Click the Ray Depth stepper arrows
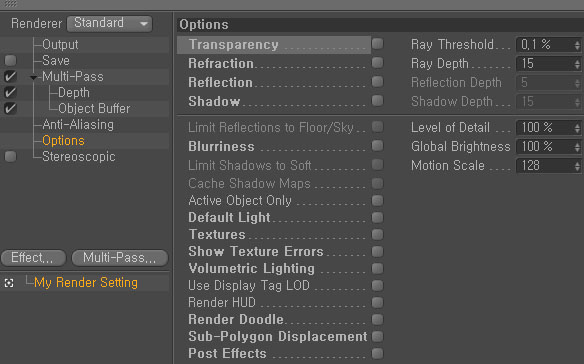 (x=577, y=64)
